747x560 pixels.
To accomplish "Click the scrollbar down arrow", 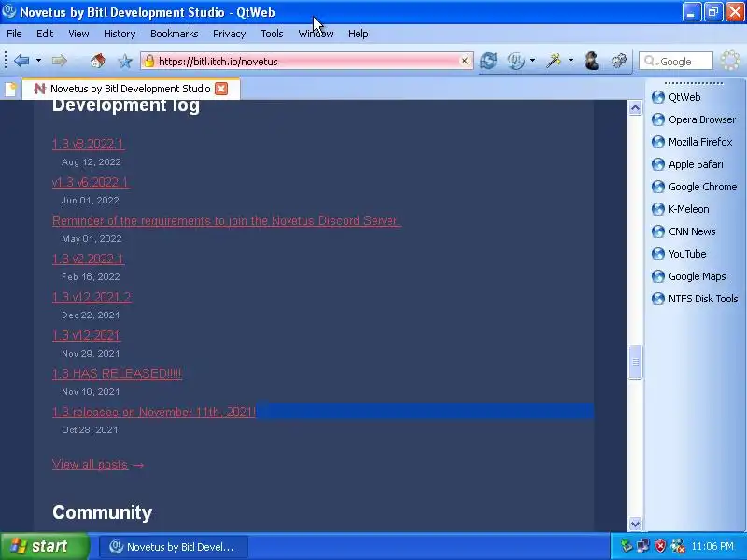I will click(x=635, y=524).
